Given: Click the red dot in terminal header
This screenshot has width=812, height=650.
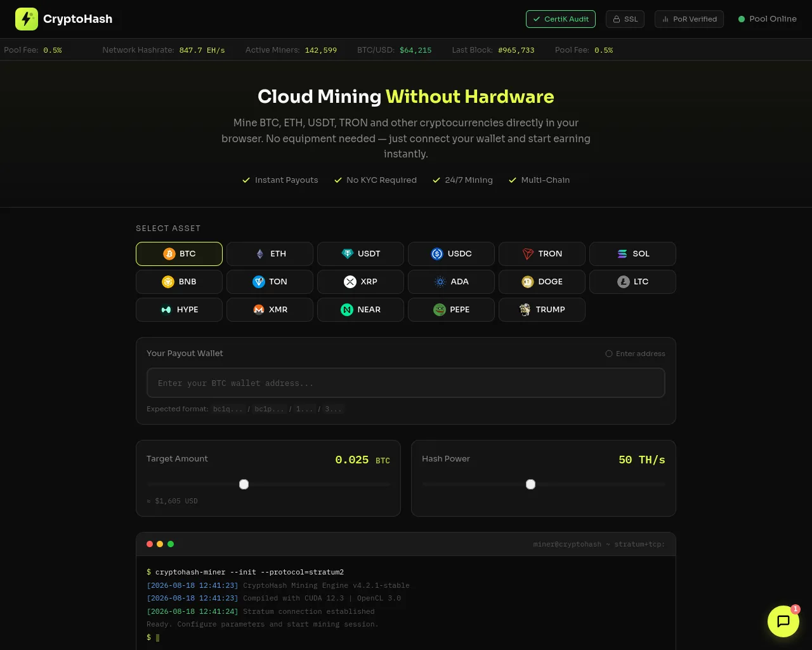Looking at the screenshot, I should click(x=150, y=544).
